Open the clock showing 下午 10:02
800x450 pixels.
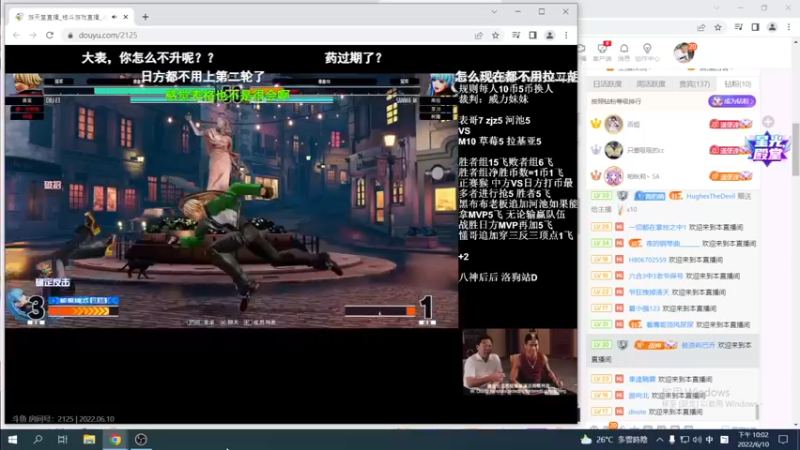coord(754,439)
